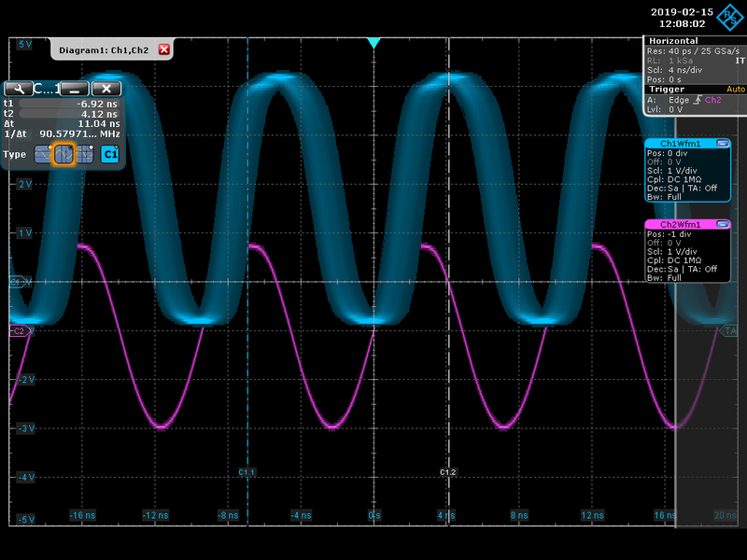This screenshot has height=560, width=747.
Task: Click the t2 cursor value field
Action: point(70,114)
